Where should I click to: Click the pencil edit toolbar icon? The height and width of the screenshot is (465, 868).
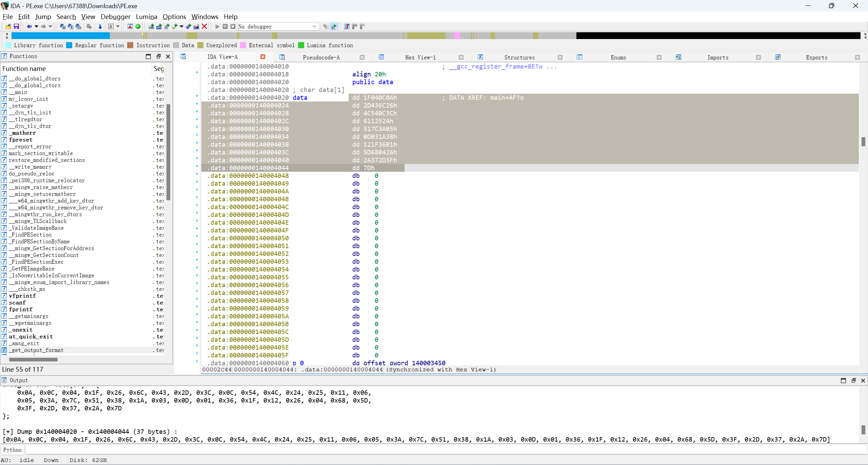(196, 26)
